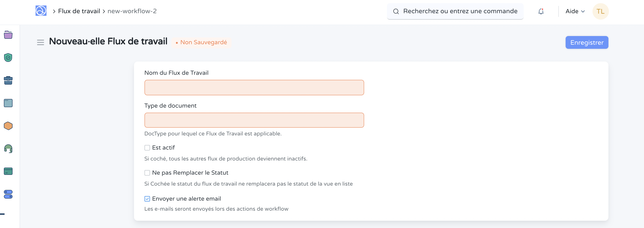The height and width of the screenshot is (228, 644).
Task: Enable the Est actif checkbox
Action: [x=147, y=148]
